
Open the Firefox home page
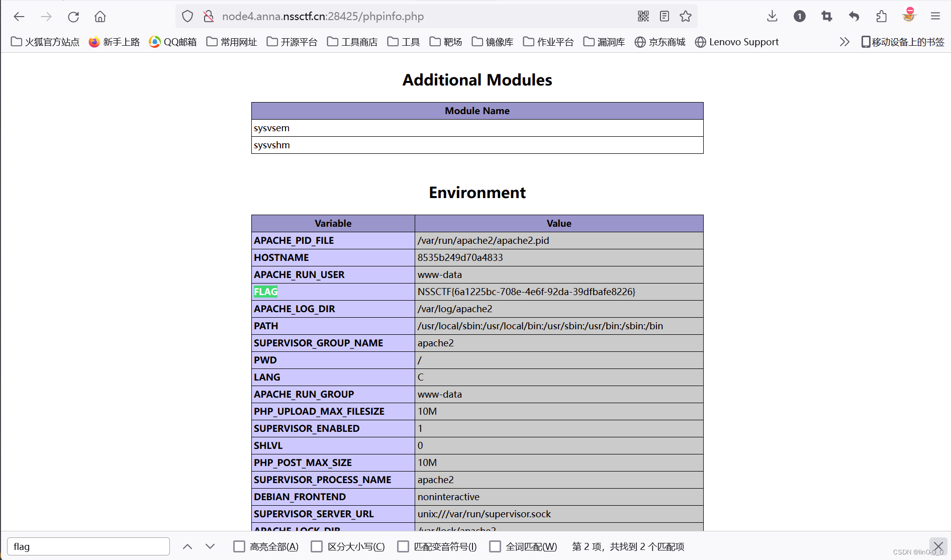(100, 17)
